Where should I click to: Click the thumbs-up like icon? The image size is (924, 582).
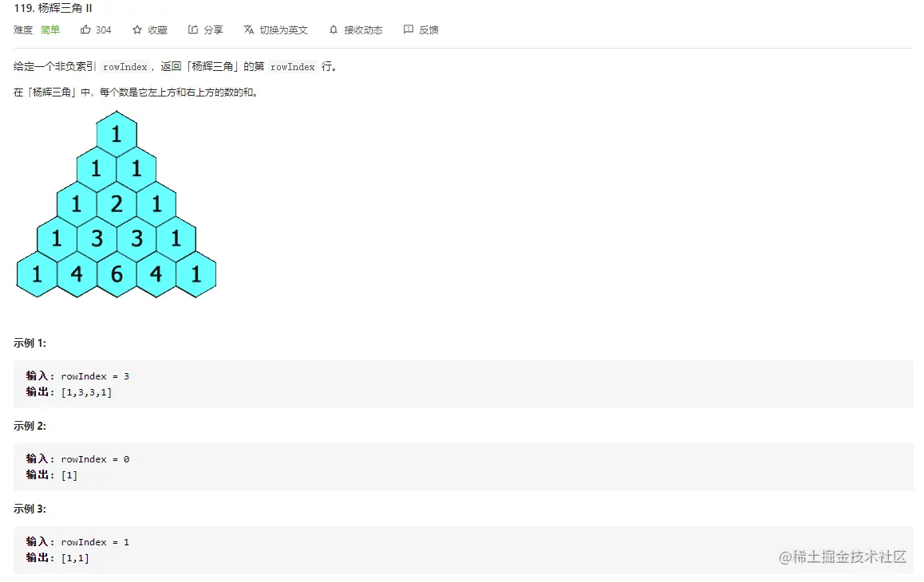pos(85,29)
